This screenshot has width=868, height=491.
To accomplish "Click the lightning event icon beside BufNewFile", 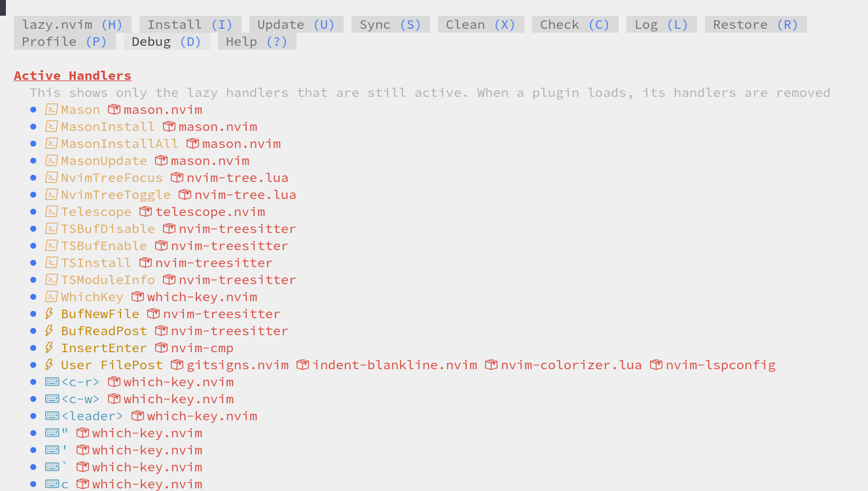I will click(49, 314).
